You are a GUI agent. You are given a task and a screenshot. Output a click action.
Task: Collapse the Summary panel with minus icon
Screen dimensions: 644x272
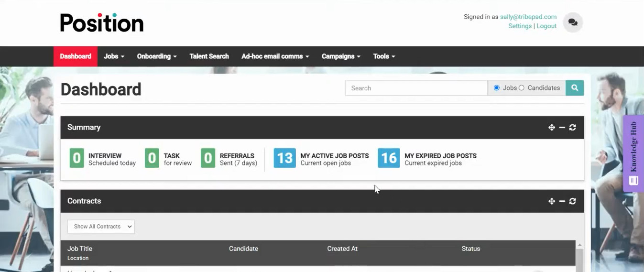click(562, 127)
